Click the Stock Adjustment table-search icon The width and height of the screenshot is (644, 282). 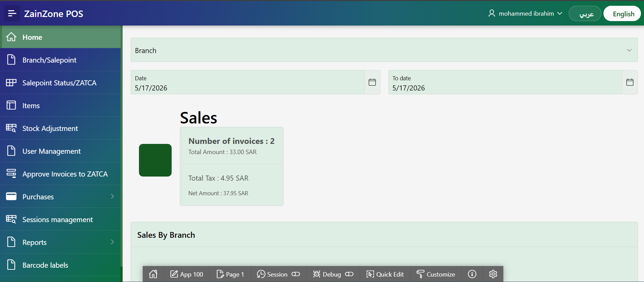click(x=11, y=128)
